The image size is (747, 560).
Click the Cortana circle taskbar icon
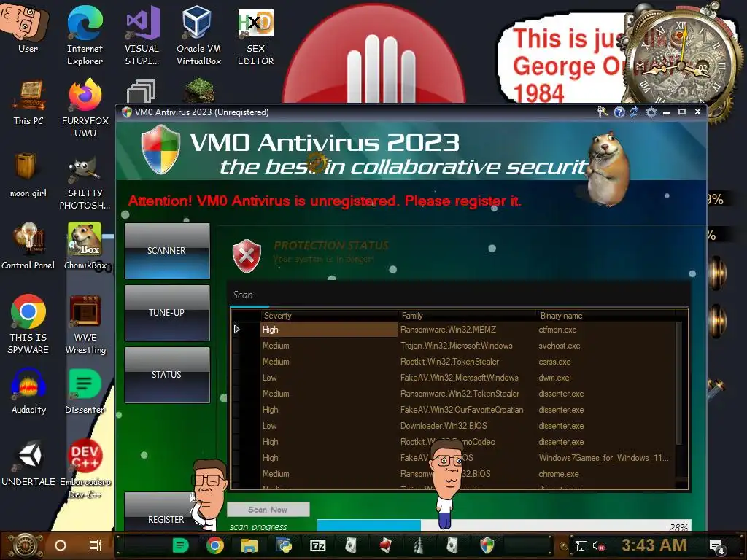(61, 545)
